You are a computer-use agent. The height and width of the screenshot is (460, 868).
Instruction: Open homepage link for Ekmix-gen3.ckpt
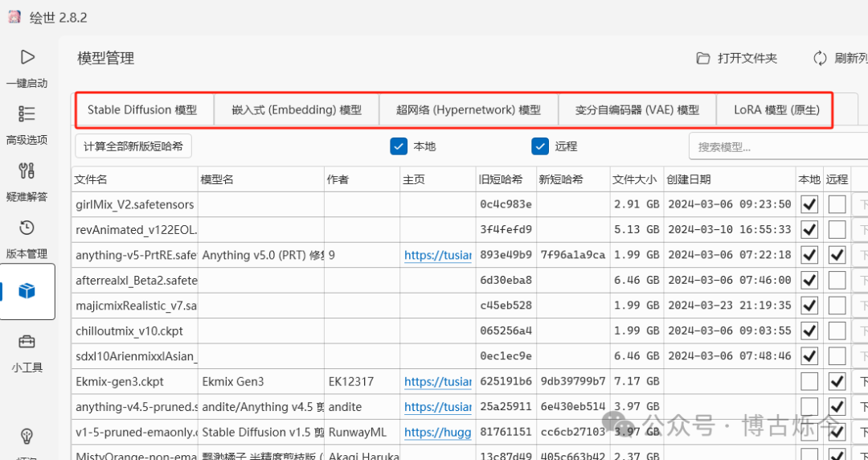click(x=438, y=381)
